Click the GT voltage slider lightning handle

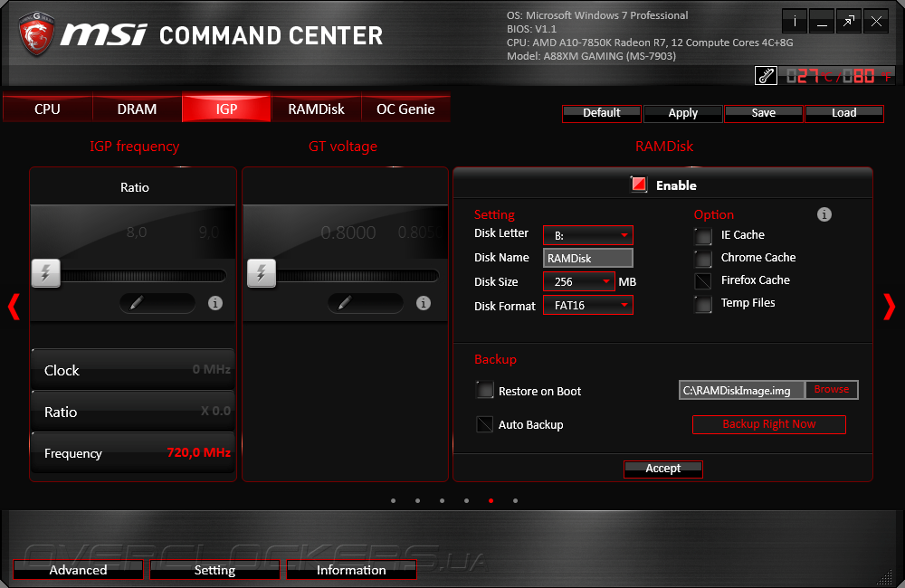pyautogui.click(x=262, y=273)
